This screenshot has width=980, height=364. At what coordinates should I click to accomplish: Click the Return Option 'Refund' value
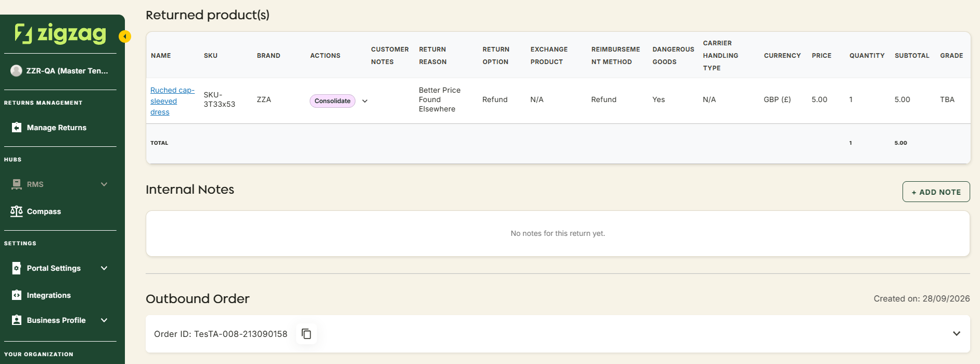click(495, 99)
